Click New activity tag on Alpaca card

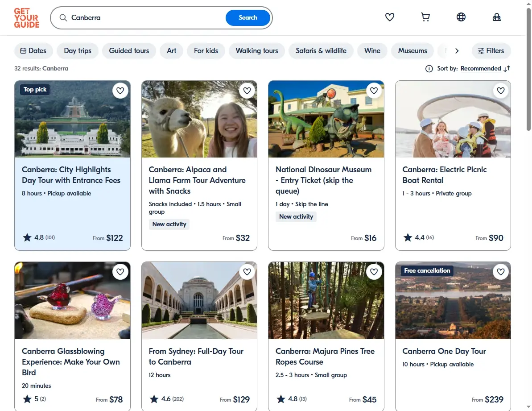point(169,224)
